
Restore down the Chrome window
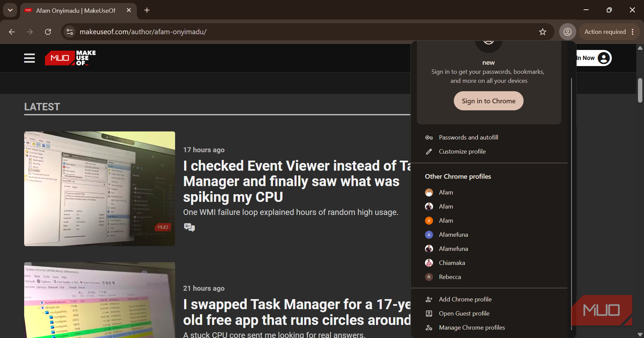pyautogui.click(x=609, y=10)
